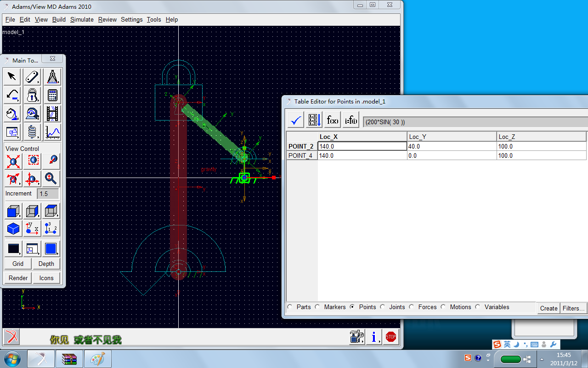Select the arrow Select tool in Main Toolbox
Image resolution: width=588 pixels, height=368 pixels.
tap(12, 77)
